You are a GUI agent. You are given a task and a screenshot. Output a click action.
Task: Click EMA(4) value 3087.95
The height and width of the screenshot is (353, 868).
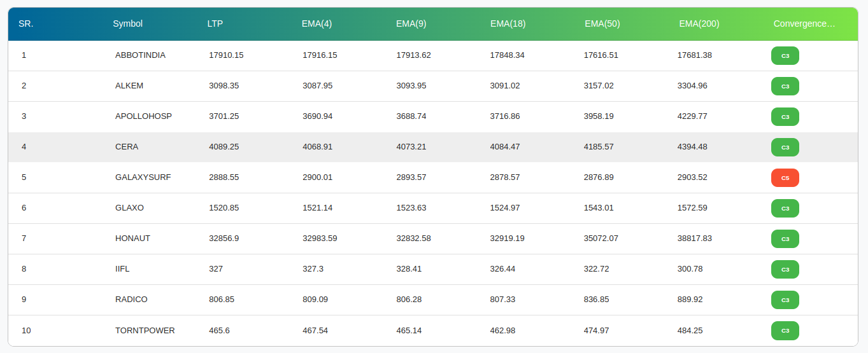coord(318,86)
